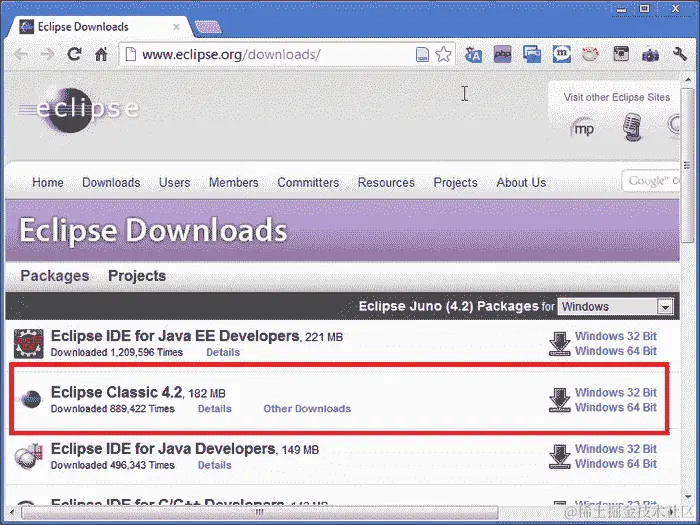
Task: Click the page icon beside the bookmark star
Action: point(422,54)
